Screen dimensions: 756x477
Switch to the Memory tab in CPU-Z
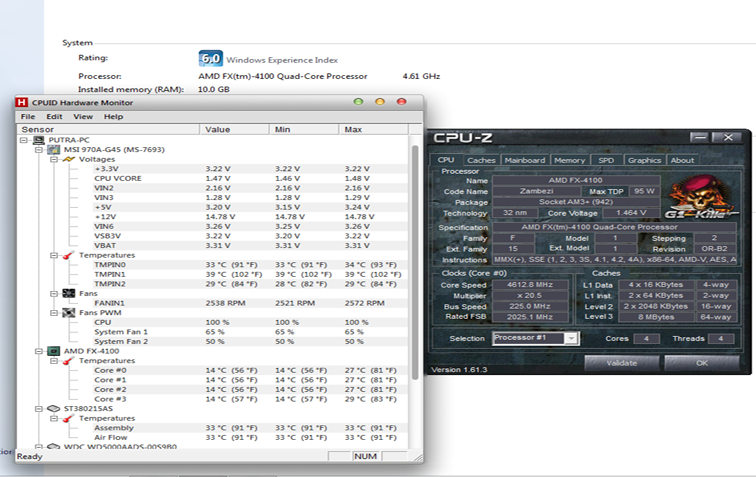coord(569,160)
